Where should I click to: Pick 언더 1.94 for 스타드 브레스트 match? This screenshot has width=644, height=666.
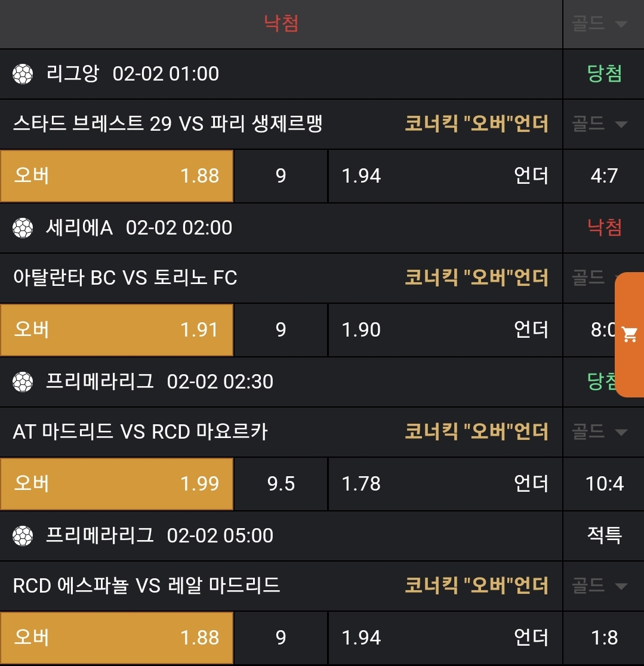point(445,176)
